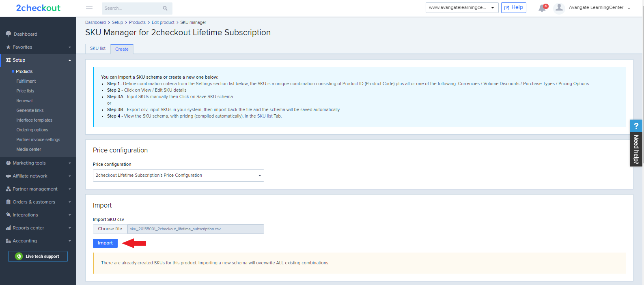Click the Live tech support button
Screen dimensions: 644x285
click(x=38, y=256)
